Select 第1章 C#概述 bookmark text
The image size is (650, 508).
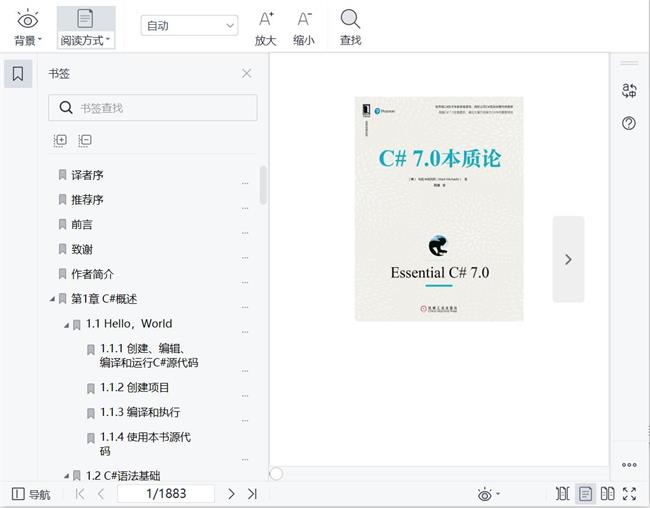104,299
